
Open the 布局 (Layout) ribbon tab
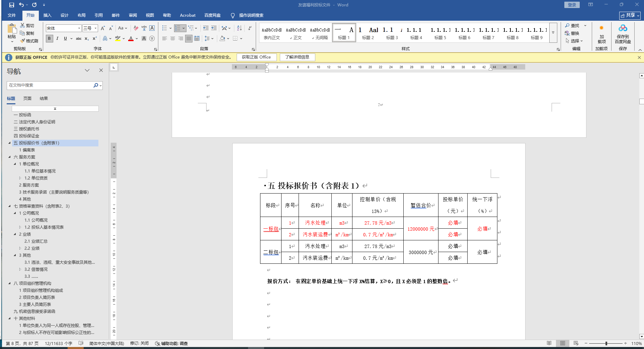coord(81,15)
